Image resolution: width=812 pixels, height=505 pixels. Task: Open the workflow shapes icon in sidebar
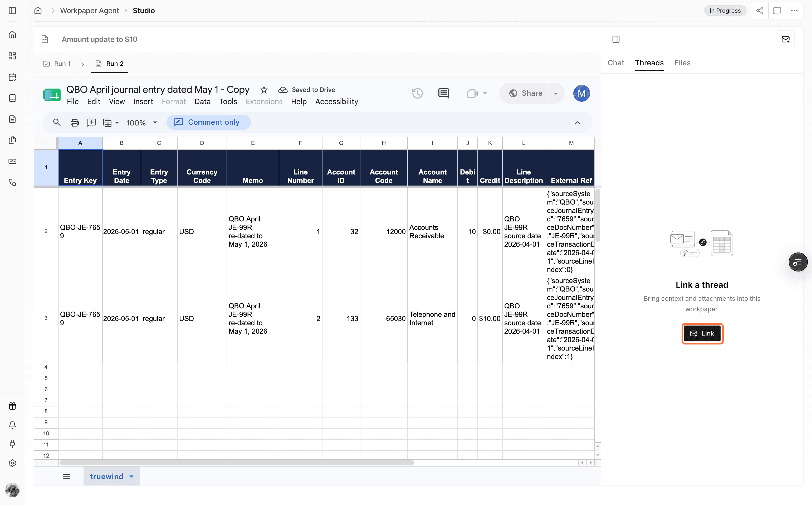(12, 183)
